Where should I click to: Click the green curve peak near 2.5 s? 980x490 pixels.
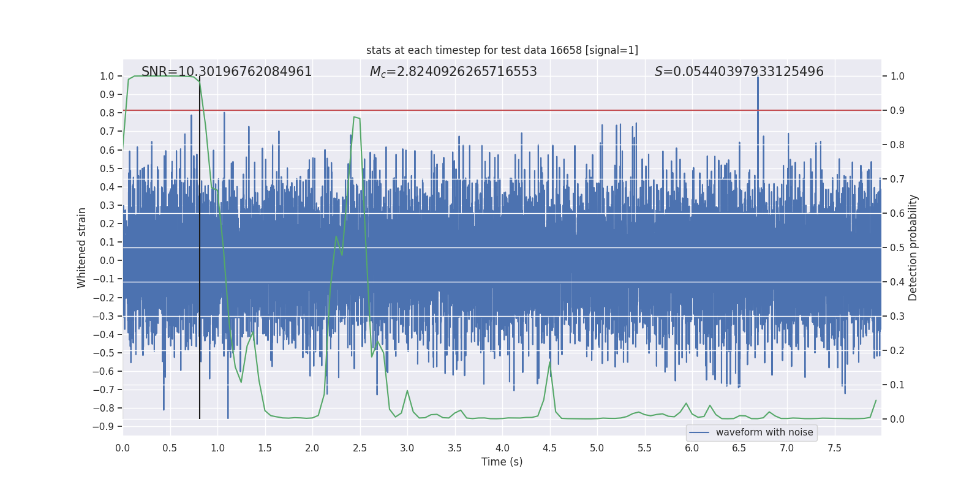[356, 117]
